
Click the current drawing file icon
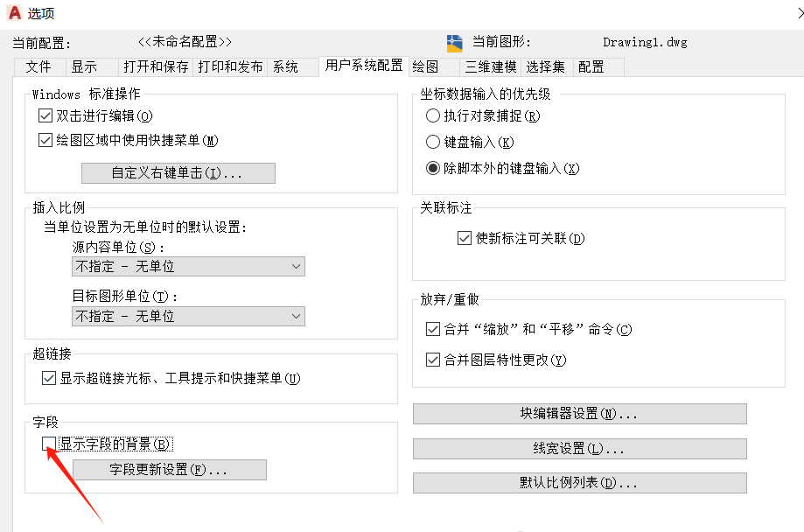[x=454, y=43]
